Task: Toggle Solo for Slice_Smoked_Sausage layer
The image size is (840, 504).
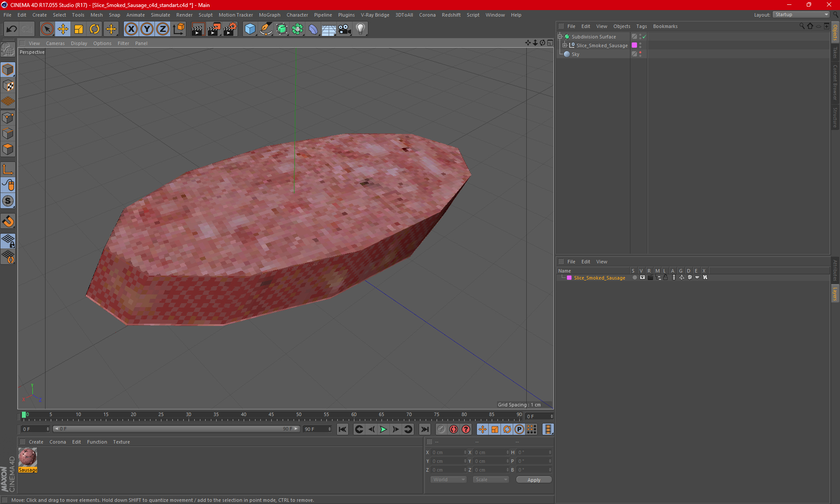Action: [x=634, y=277]
